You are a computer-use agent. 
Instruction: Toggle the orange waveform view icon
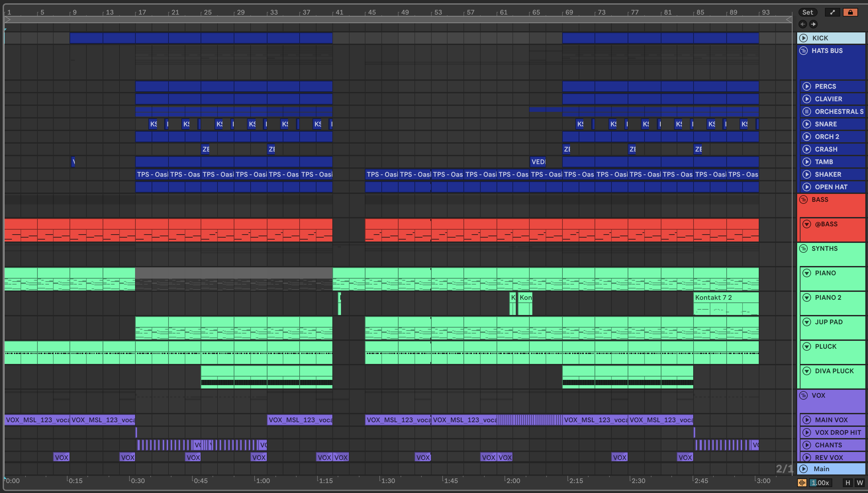pyautogui.click(x=801, y=483)
